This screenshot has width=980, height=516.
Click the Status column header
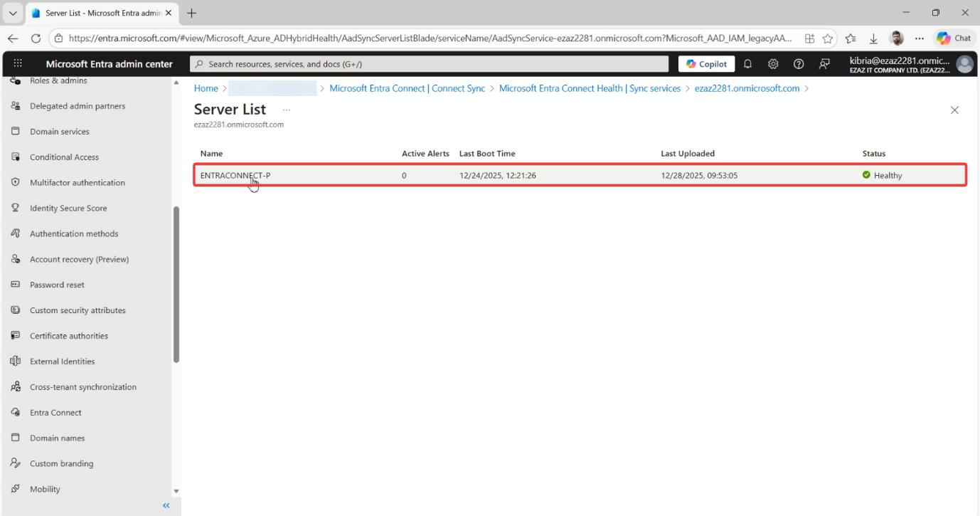[874, 154]
